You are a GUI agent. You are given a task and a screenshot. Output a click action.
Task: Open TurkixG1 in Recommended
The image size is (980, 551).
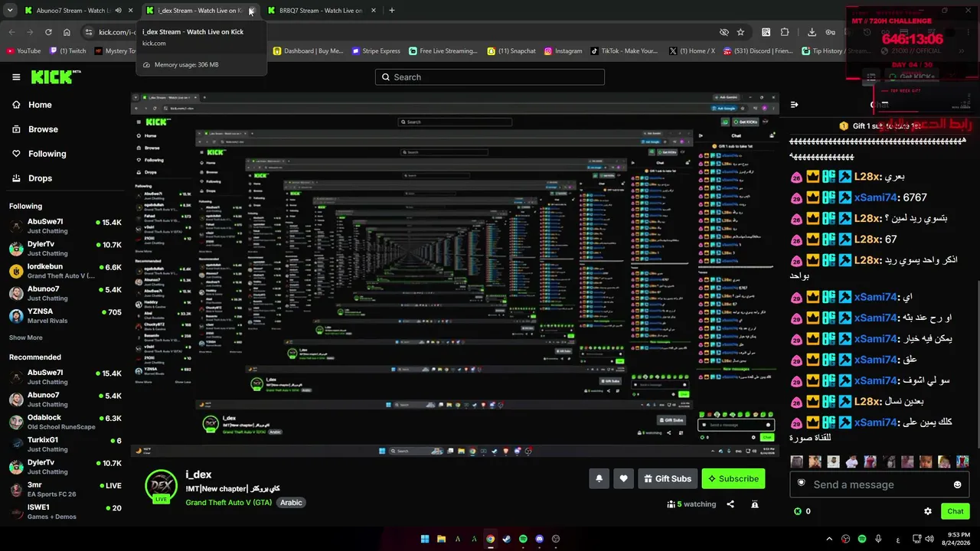tap(66, 445)
